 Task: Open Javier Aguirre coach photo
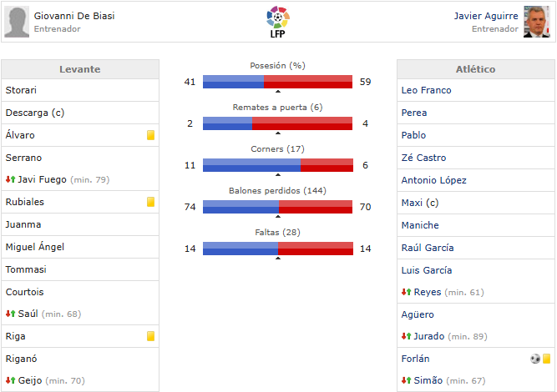point(536,22)
